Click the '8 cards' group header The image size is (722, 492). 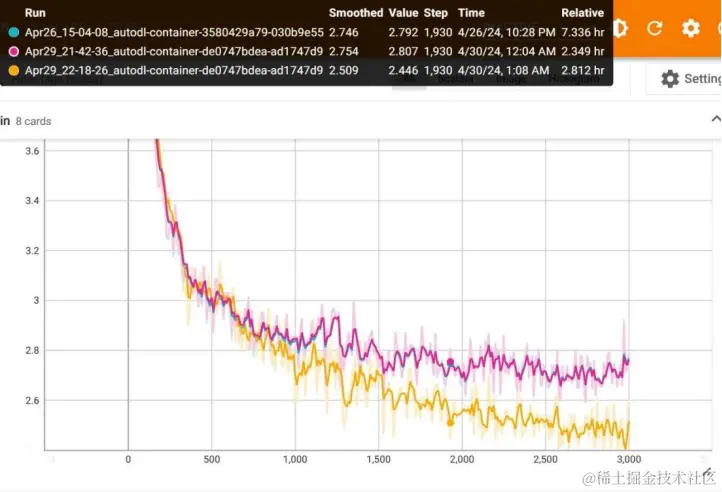(x=34, y=121)
